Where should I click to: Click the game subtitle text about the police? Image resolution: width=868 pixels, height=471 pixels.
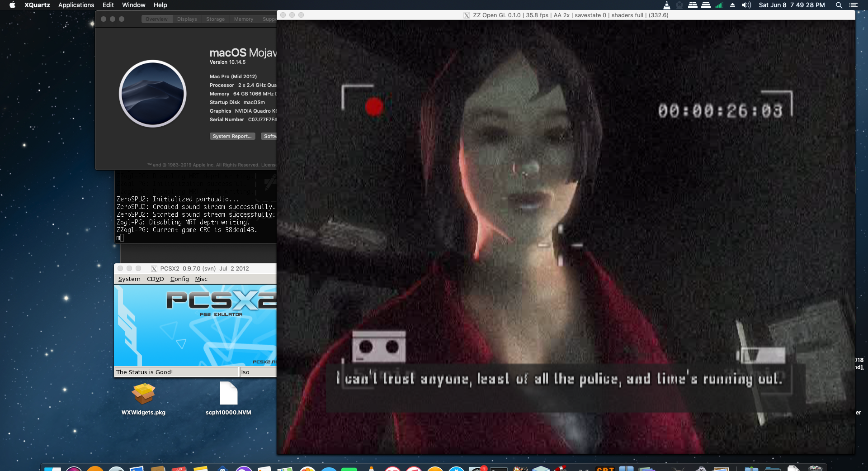click(559, 379)
